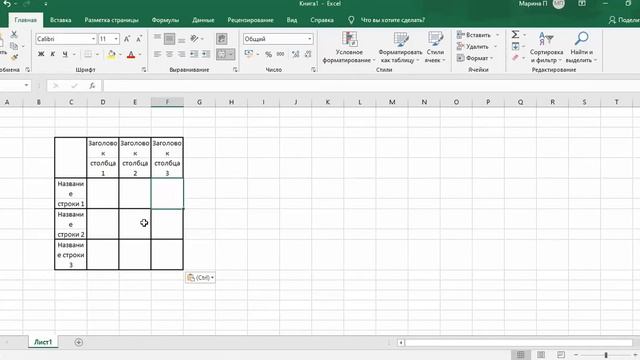
Task: Open Форматировать как таблицу gallery
Action: coord(400,47)
